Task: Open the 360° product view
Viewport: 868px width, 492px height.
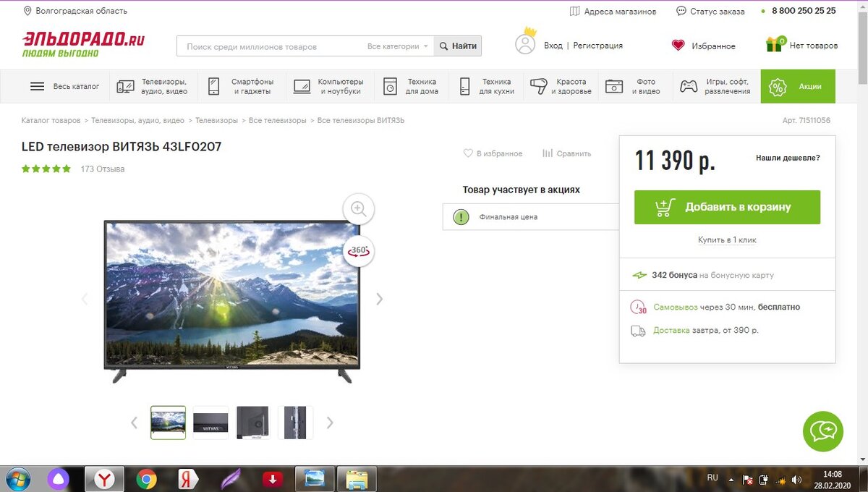Action: [358, 251]
